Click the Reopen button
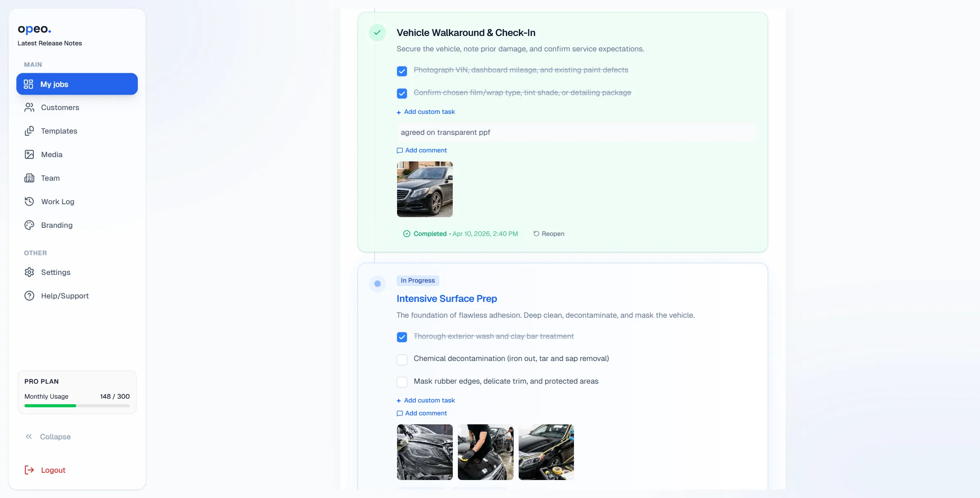Screen dimensions: 980x498 point(549,234)
